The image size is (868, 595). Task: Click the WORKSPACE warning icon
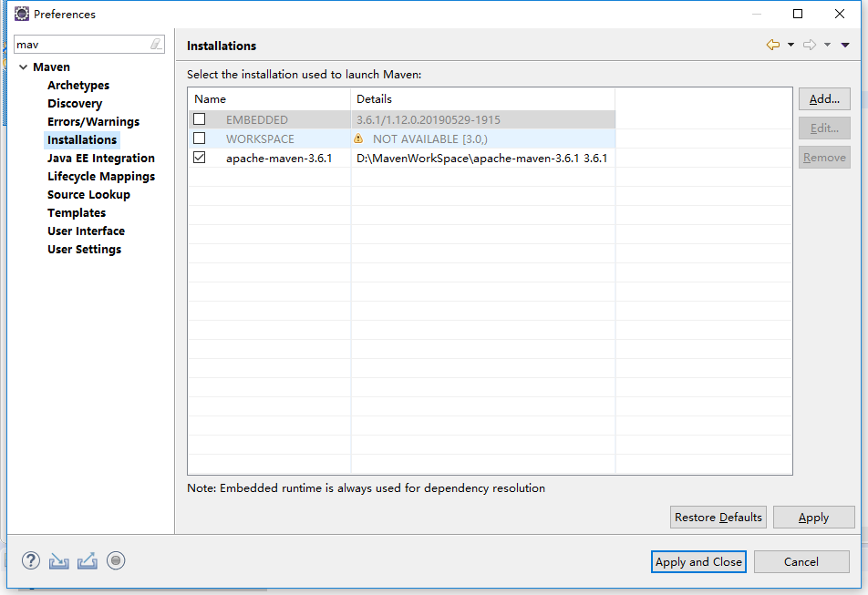(x=358, y=138)
